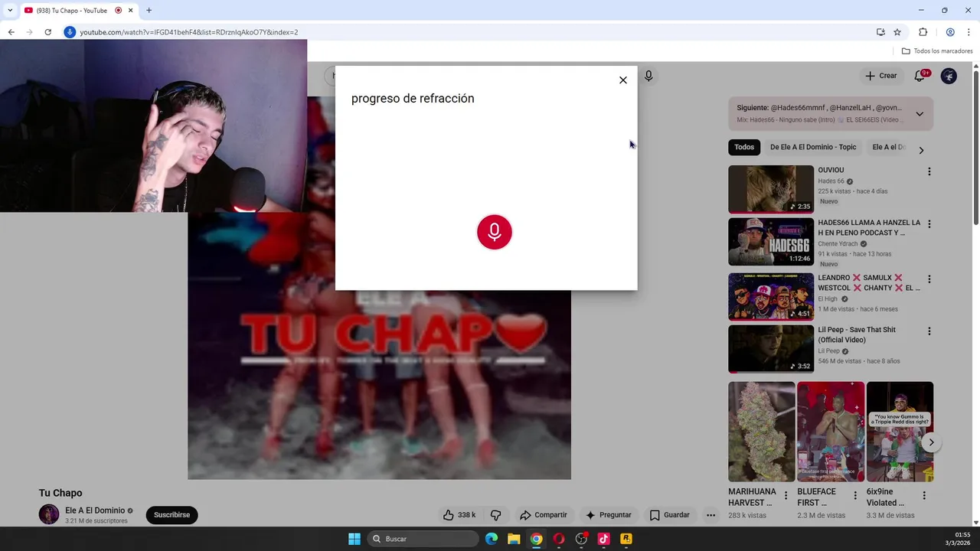This screenshot has height=551, width=980.
Task: Close the voice search dialog
Action: [623, 80]
